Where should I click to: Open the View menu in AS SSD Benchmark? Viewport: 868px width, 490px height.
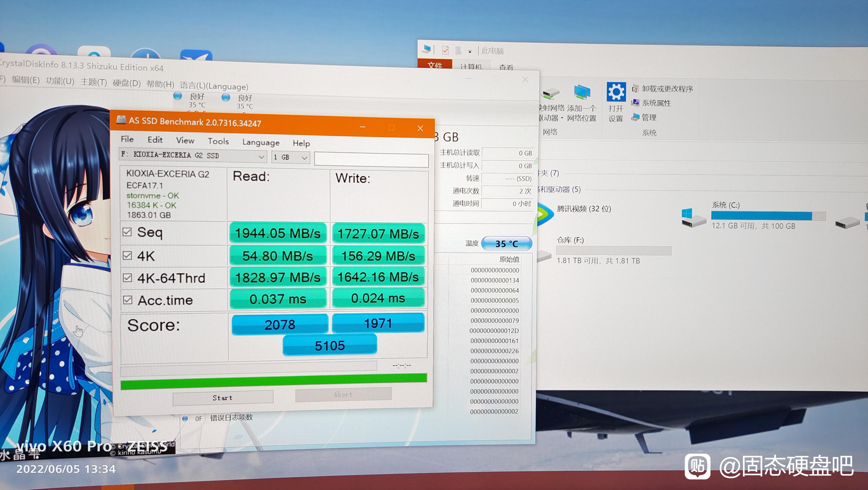pyautogui.click(x=185, y=140)
